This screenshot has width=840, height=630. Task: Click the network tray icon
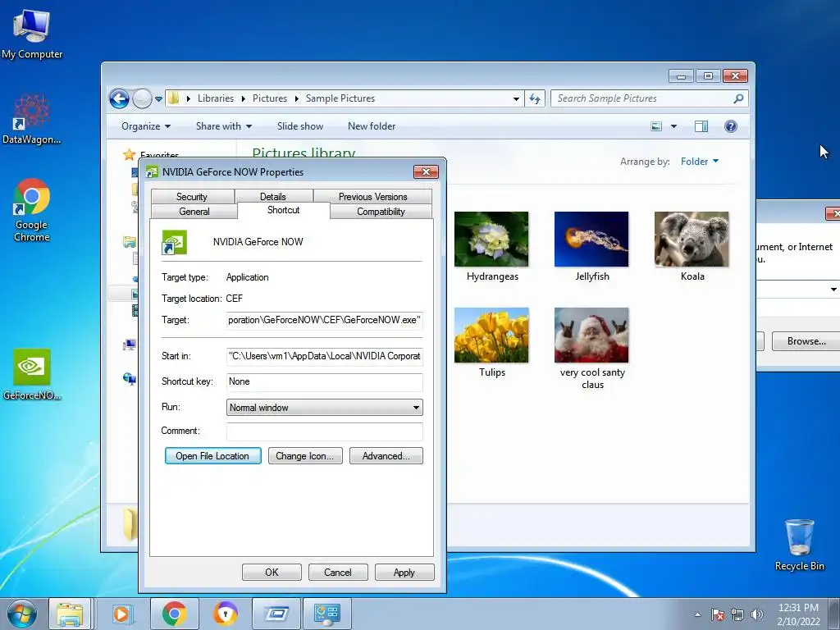[737, 614]
